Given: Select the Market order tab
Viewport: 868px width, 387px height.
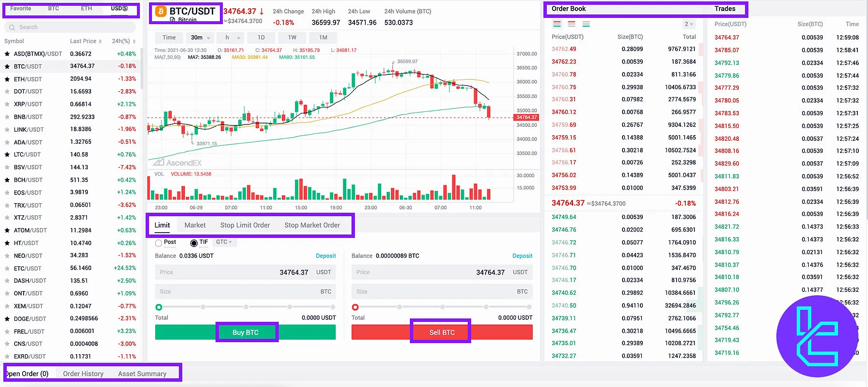Looking at the screenshot, I should tap(195, 225).
